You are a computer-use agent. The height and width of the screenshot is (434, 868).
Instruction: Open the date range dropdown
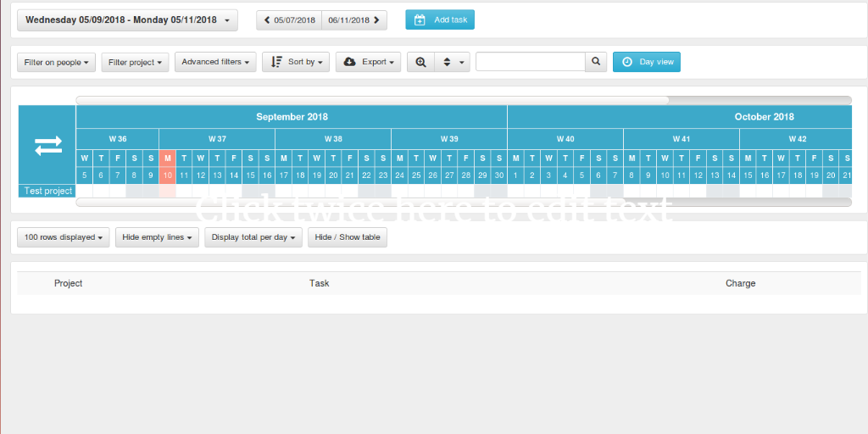(127, 20)
